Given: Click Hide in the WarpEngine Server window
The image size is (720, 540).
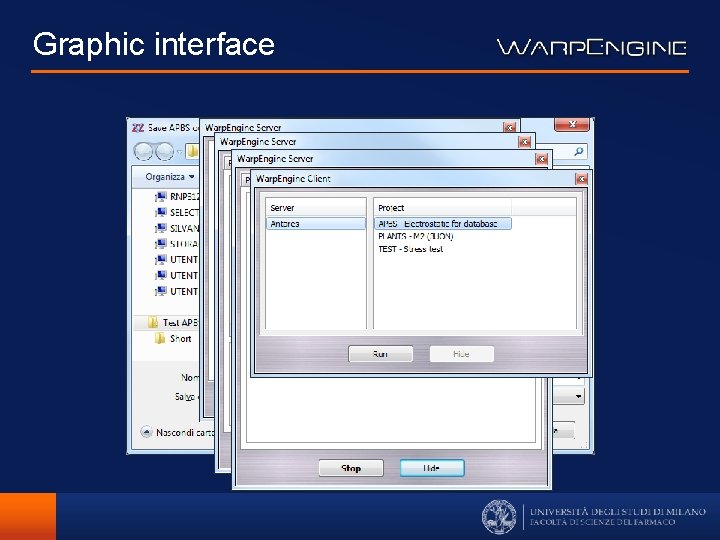Looking at the screenshot, I should pyautogui.click(x=432, y=468).
